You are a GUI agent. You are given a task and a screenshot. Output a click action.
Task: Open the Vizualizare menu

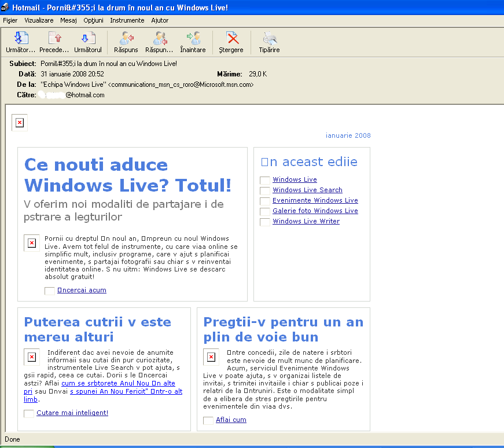coord(39,20)
